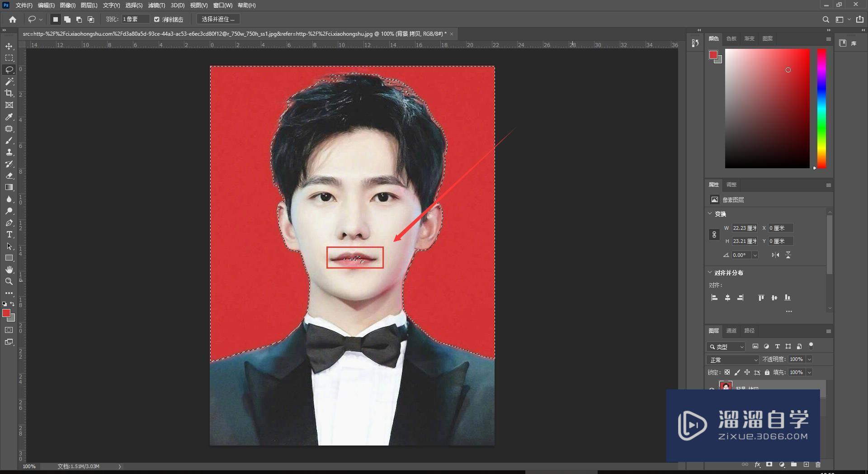Switch to the 通道 tab
This screenshot has width=868, height=474.
point(731,331)
